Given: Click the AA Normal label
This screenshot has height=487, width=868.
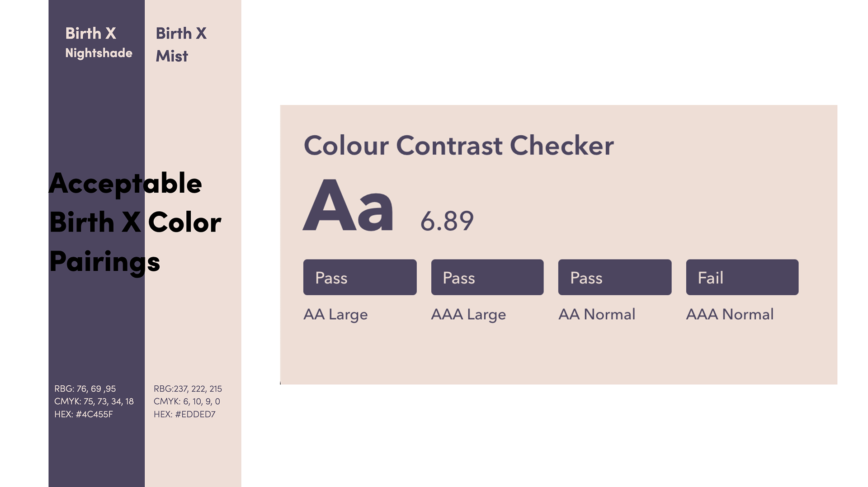Looking at the screenshot, I should click(597, 314).
